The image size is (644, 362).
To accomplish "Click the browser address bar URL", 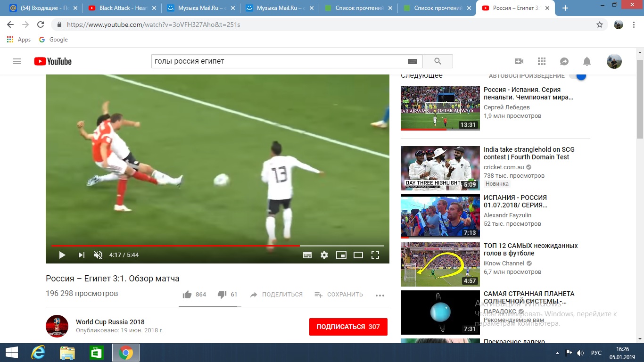I will point(154,25).
